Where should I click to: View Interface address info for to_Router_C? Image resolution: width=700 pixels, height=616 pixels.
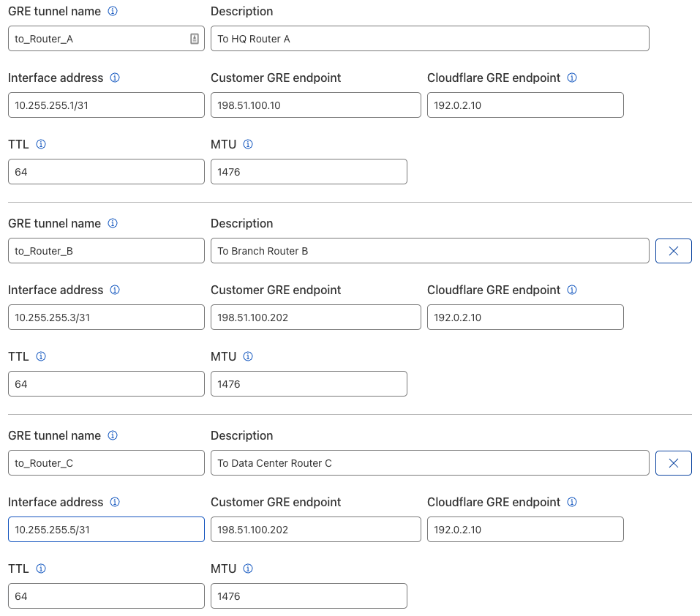pos(114,502)
